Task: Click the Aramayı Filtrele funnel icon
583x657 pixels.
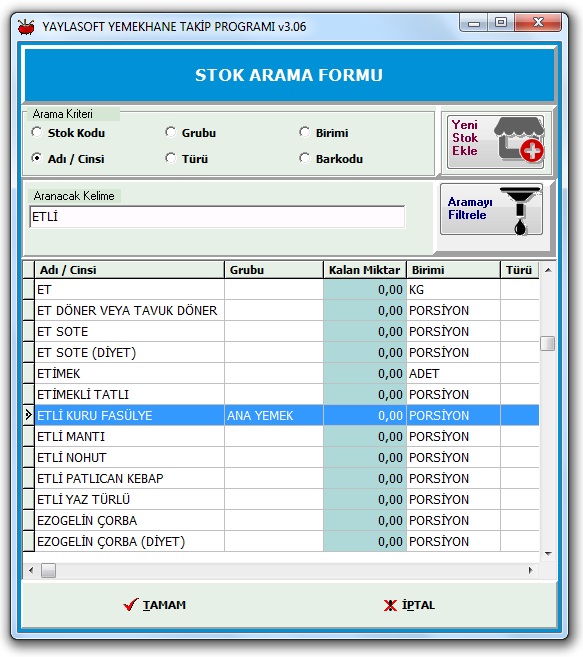Action: pos(520,211)
